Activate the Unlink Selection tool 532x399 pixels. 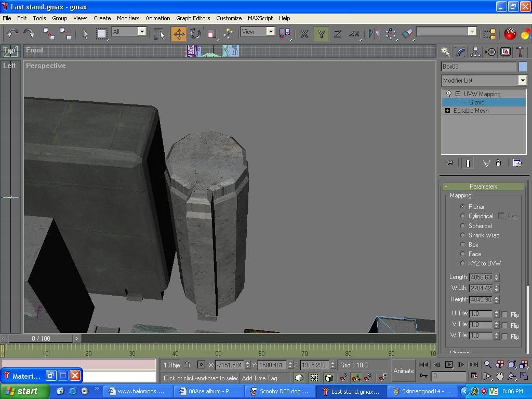tap(65, 34)
